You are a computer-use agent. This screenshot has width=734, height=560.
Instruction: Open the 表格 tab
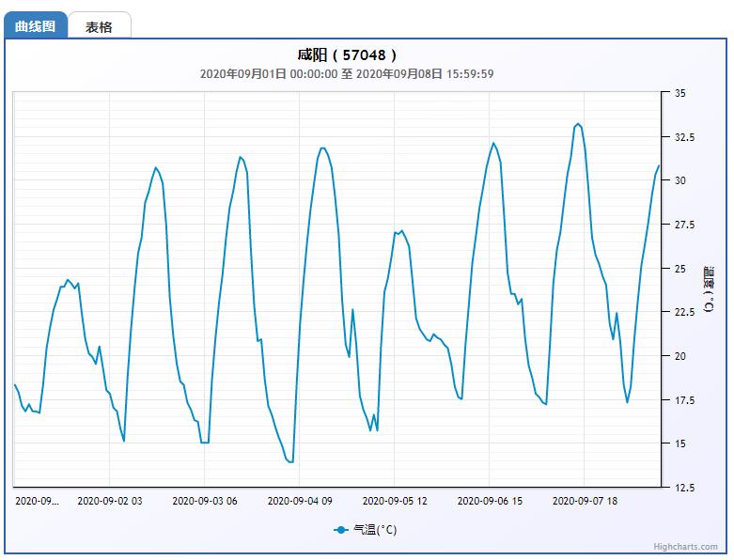coord(99,26)
